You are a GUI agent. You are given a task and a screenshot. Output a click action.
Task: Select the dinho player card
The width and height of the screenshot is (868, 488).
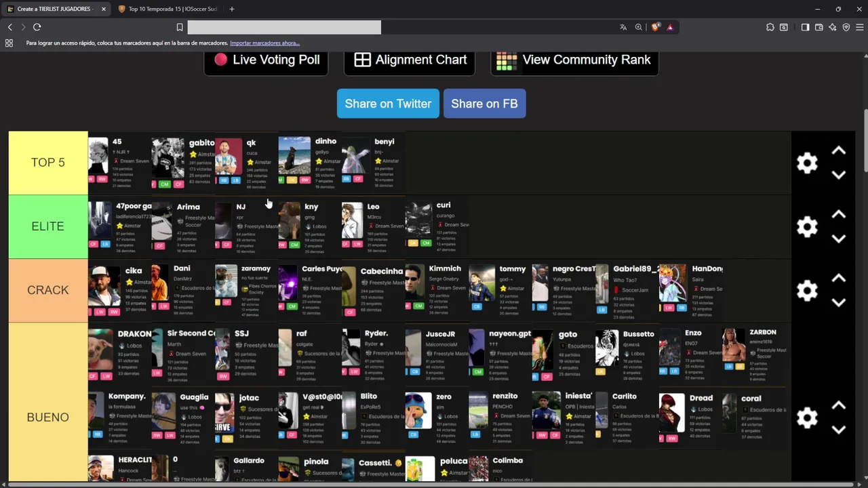pyautogui.click(x=310, y=163)
